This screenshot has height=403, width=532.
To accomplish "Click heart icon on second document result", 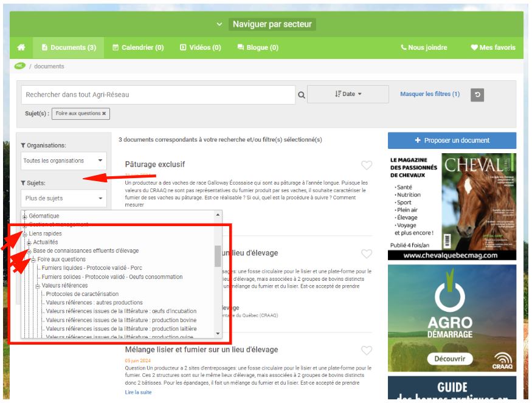I will click(367, 253).
